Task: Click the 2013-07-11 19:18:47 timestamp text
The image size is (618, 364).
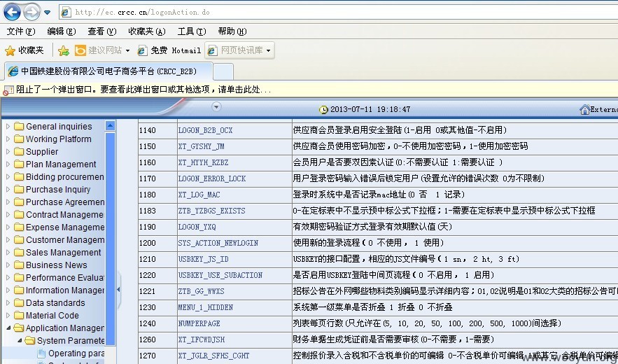Action: click(x=370, y=110)
